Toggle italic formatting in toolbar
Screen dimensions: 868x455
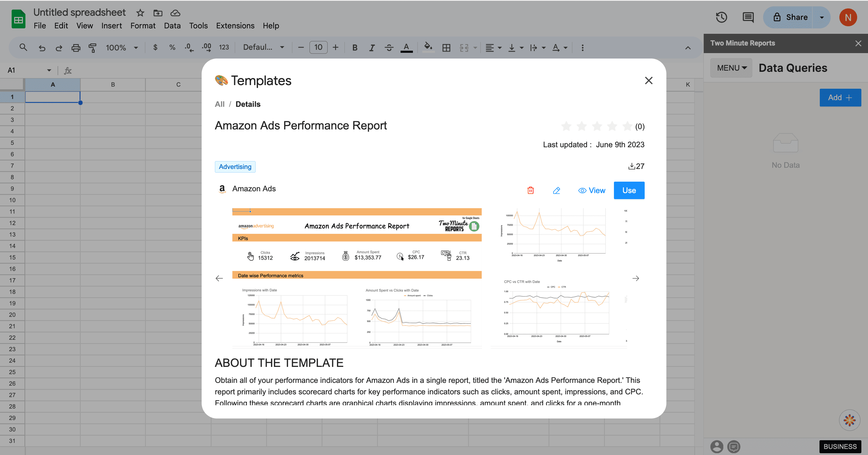372,48
